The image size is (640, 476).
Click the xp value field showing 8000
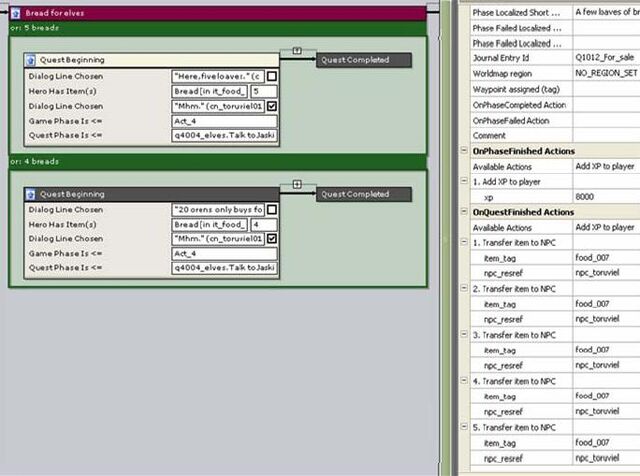tap(607, 197)
